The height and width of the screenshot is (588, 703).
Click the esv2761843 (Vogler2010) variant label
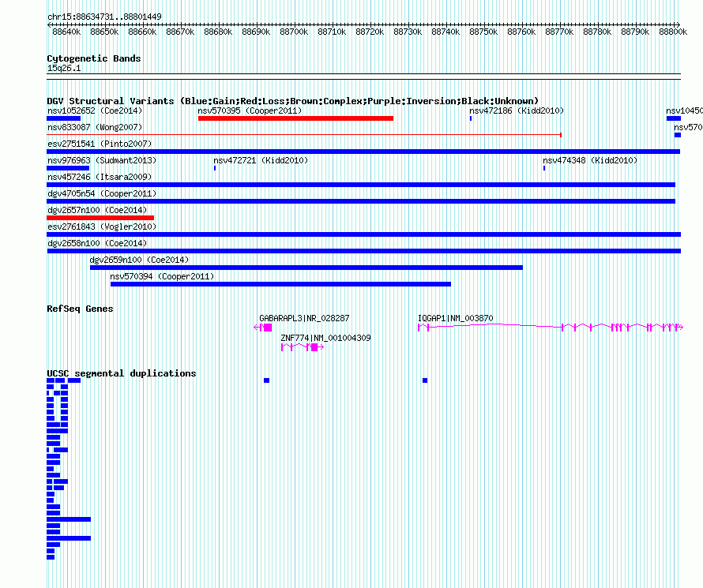pos(102,227)
